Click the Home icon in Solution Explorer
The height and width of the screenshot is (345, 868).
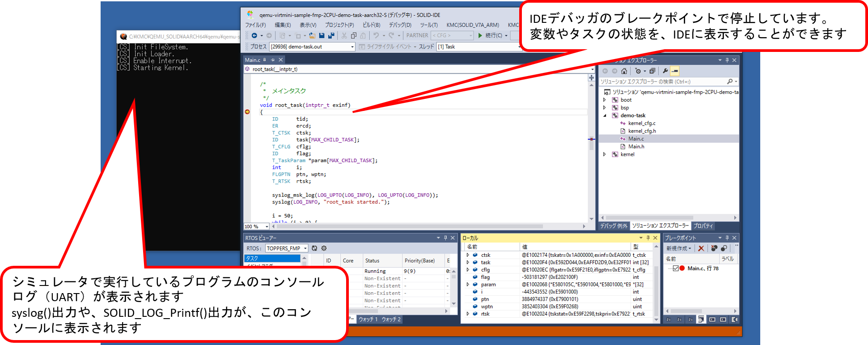tap(624, 71)
